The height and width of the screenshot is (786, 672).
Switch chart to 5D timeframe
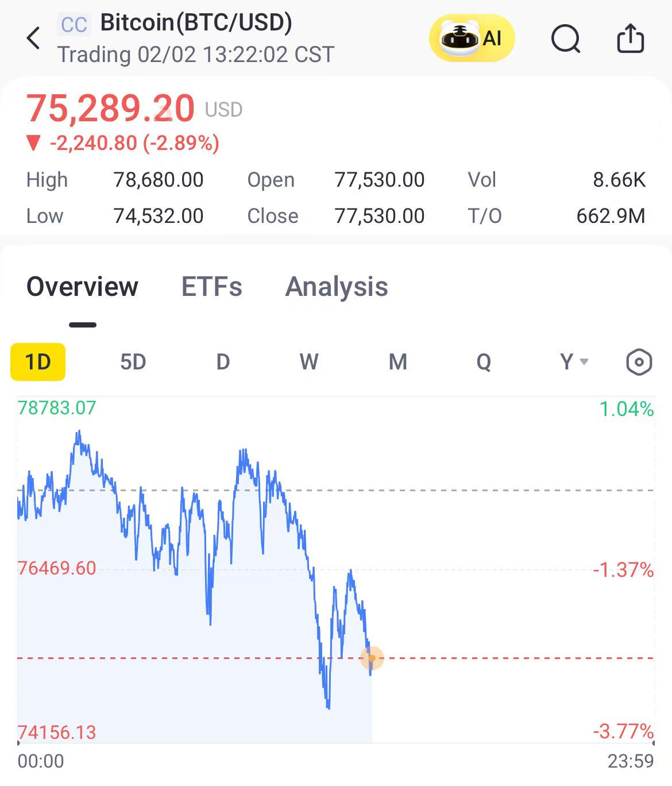pos(133,362)
